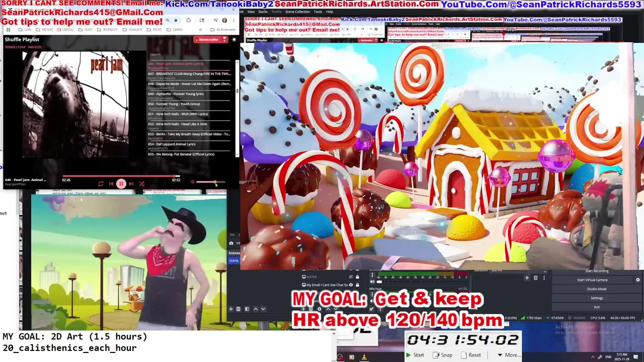Click the playlist Search field
This screenshot has height=362, width=644.
(x=189, y=54)
